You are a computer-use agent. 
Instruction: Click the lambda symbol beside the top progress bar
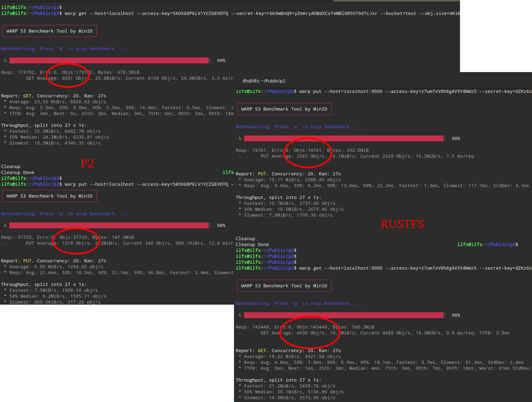point(4,60)
